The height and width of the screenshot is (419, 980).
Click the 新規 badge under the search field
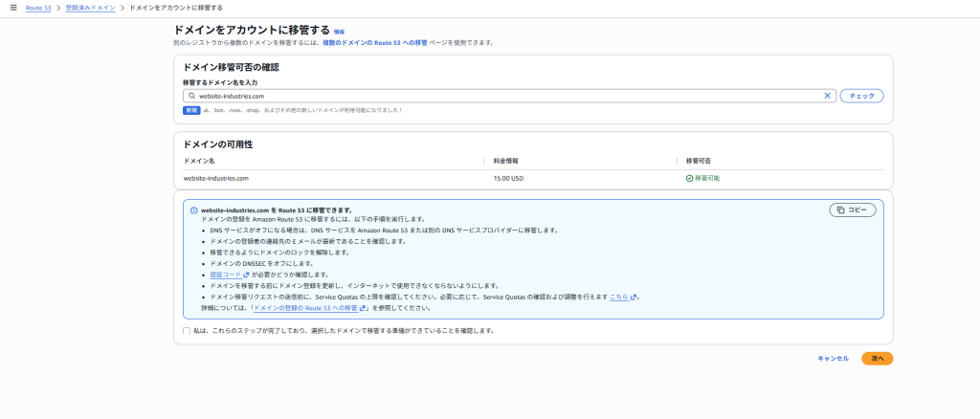pyautogui.click(x=191, y=110)
